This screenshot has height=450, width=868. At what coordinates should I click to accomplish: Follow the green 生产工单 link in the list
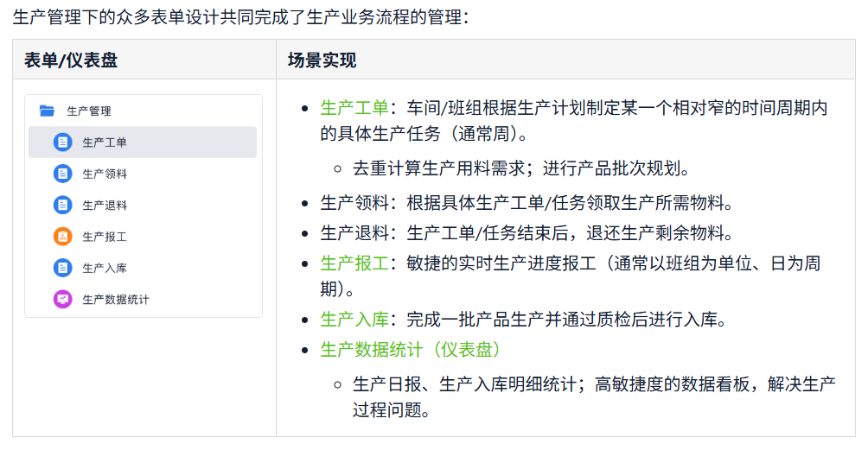[354, 108]
